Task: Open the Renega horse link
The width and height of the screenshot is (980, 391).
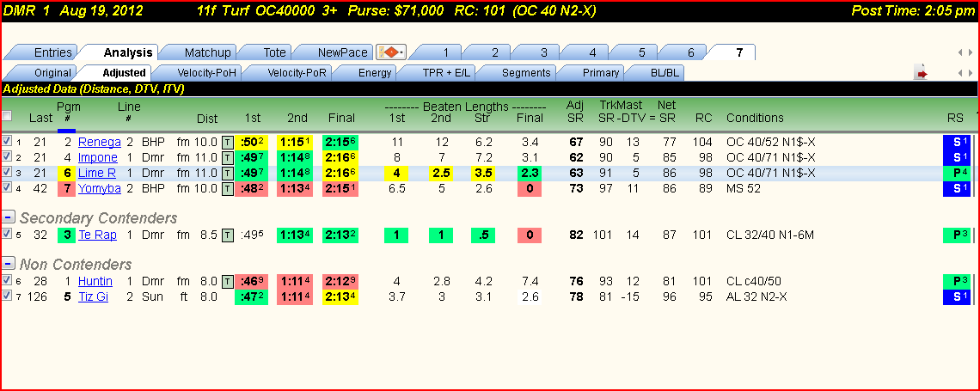Action: pos(100,142)
